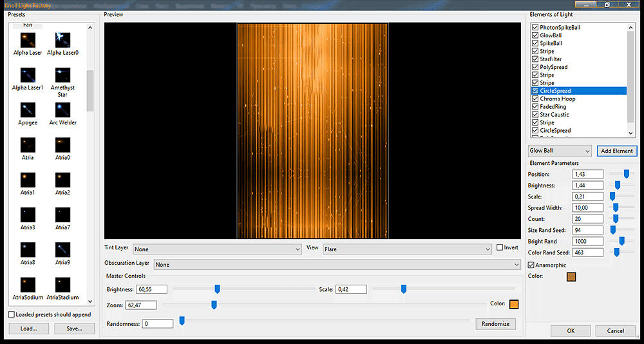Image resolution: width=644 pixels, height=344 pixels.
Task: Click the Spread Width slider handle
Action: pyautogui.click(x=616, y=207)
